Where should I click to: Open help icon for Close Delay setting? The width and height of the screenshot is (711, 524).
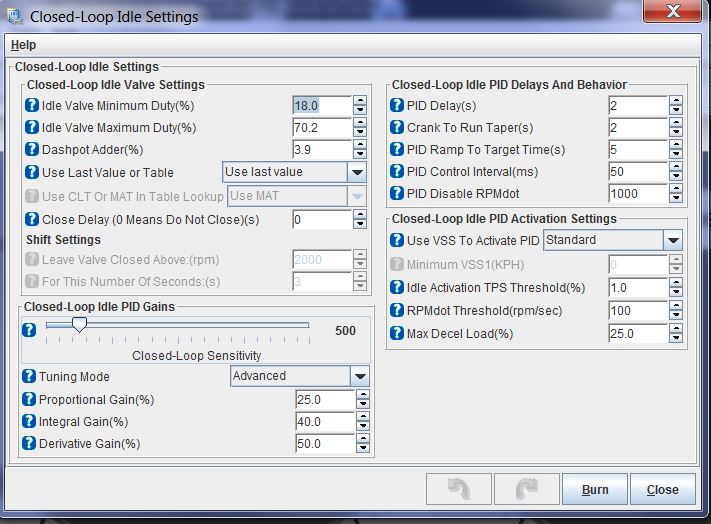32,219
